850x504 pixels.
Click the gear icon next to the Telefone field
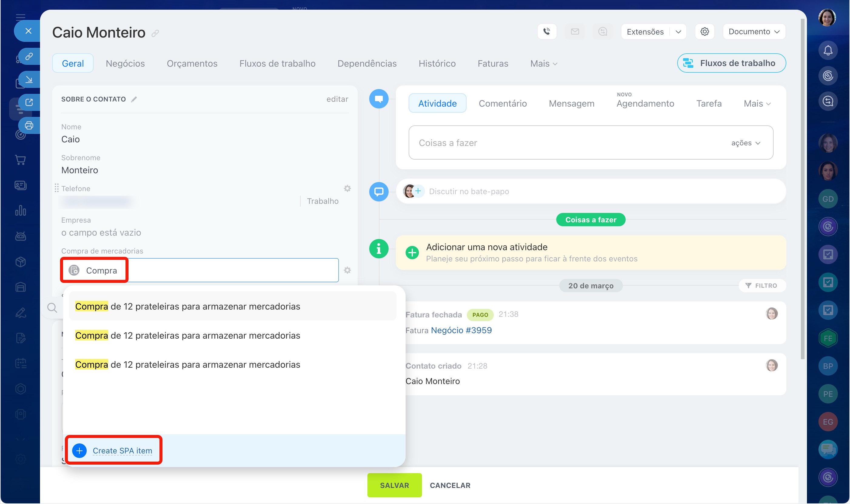(347, 188)
